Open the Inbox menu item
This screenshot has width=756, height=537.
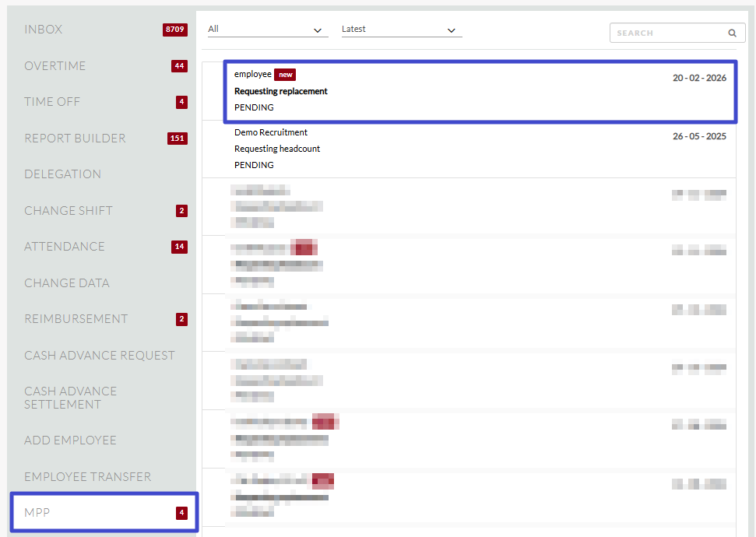(44, 30)
